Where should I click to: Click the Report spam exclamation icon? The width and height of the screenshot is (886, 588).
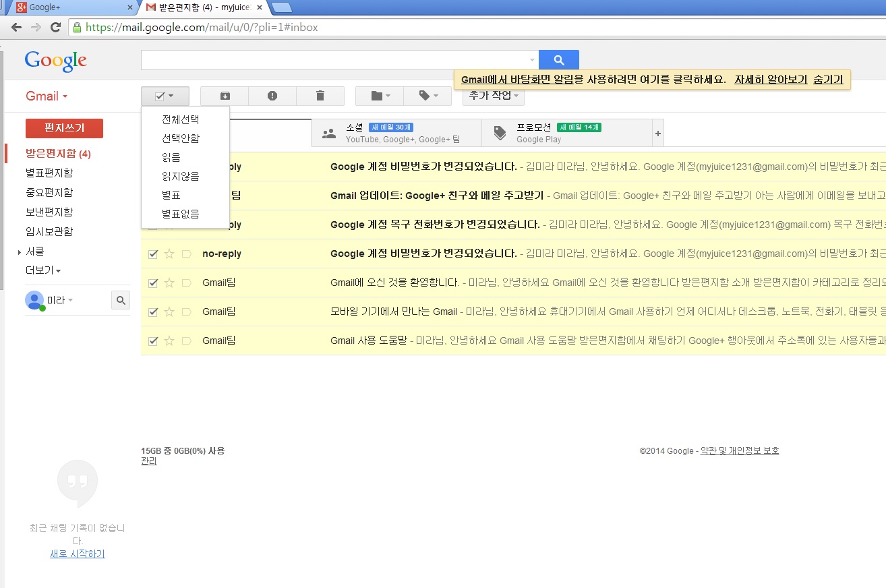click(272, 96)
